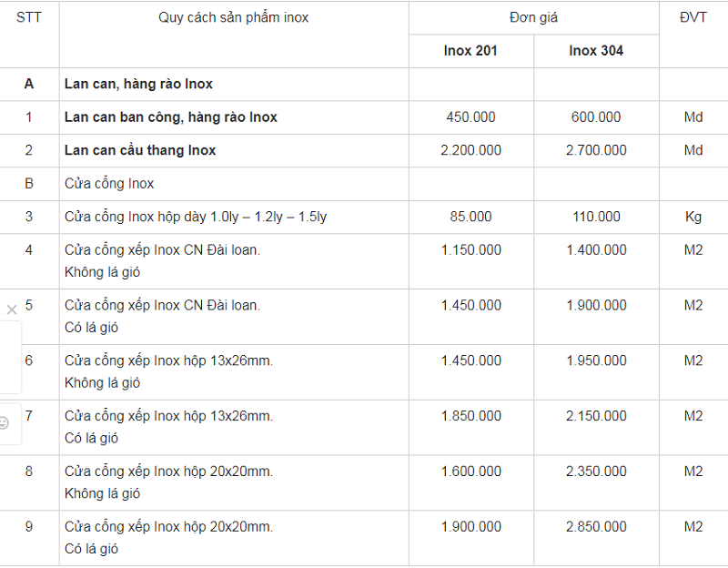
Task: Select the 2.850.000 price in row 9
Action: [596, 527]
